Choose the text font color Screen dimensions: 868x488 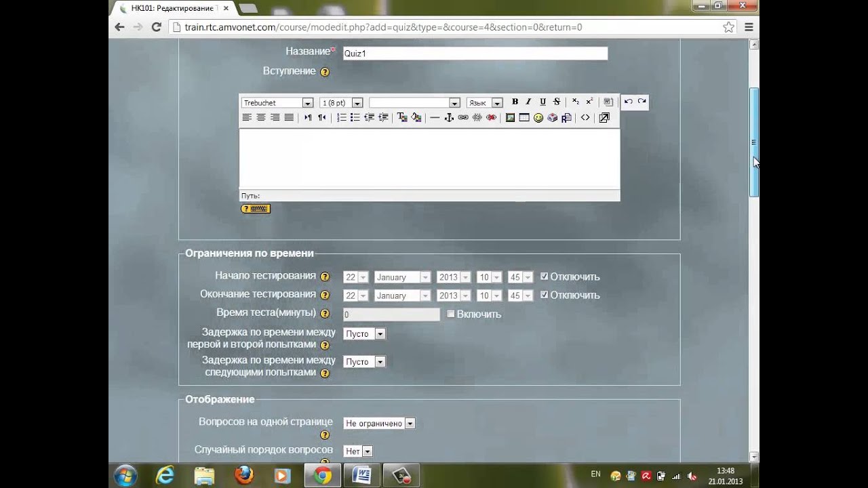(402, 118)
